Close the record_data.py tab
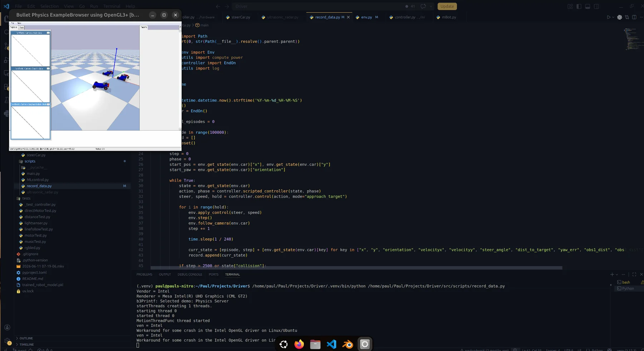Image resolution: width=644 pixels, height=351 pixels. (x=348, y=17)
